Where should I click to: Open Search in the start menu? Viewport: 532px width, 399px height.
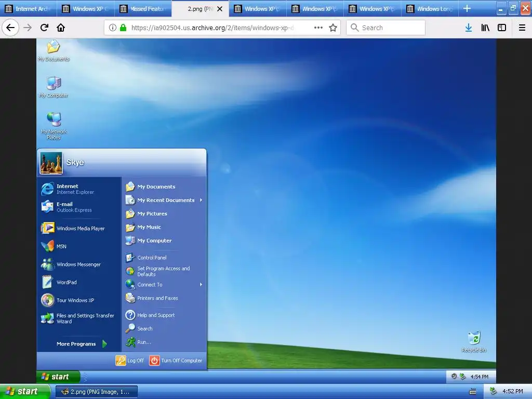[x=164, y=328]
